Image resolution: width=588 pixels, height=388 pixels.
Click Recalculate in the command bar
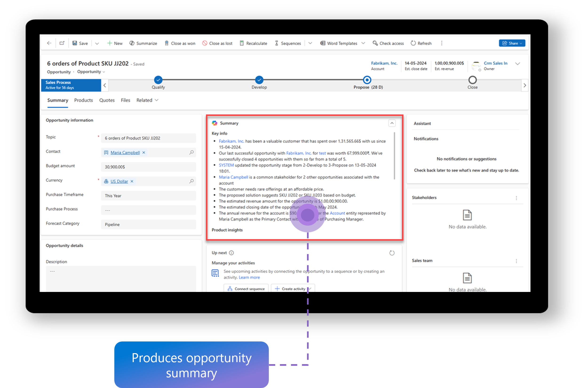(x=253, y=43)
